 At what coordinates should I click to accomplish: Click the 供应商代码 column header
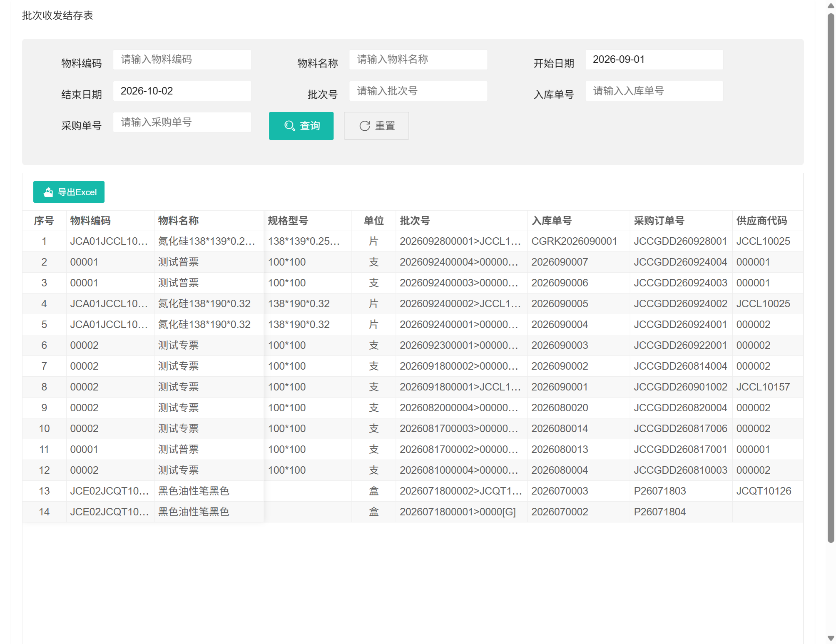767,221
